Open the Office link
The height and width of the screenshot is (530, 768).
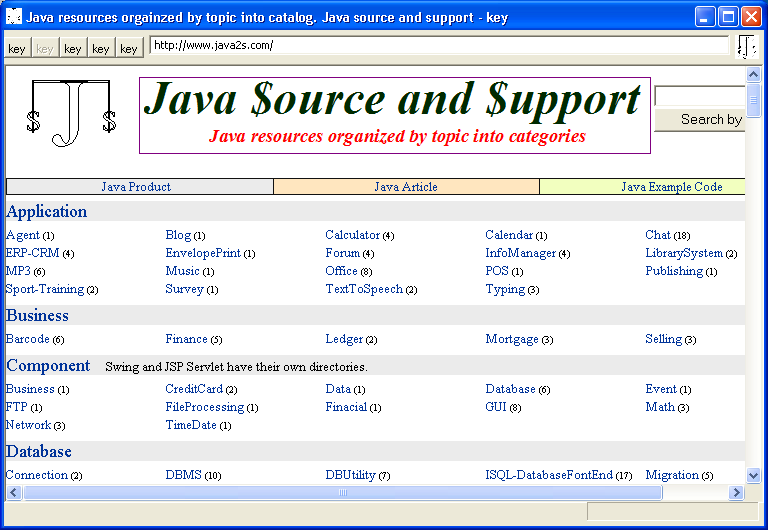click(341, 271)
